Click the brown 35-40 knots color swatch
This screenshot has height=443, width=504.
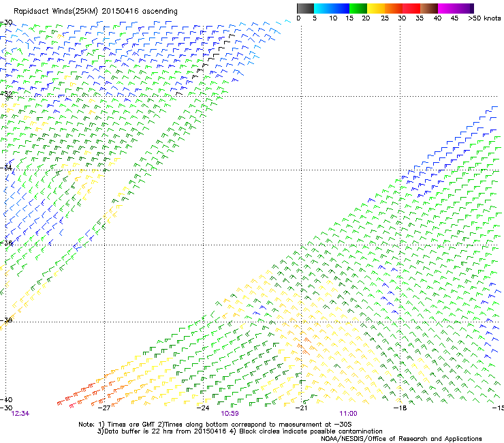[429, 8]
